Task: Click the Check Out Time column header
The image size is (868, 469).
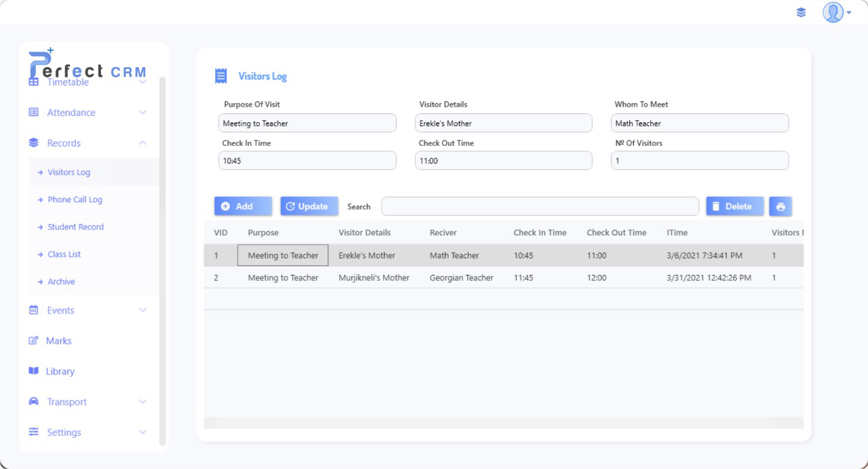Action: pyautogui.click(x=616, y=232)
